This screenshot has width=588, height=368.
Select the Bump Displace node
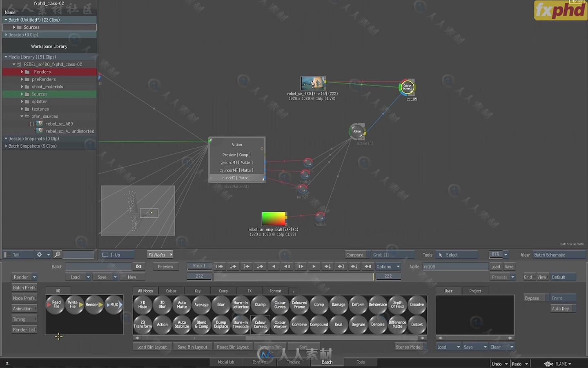[221, 324]
